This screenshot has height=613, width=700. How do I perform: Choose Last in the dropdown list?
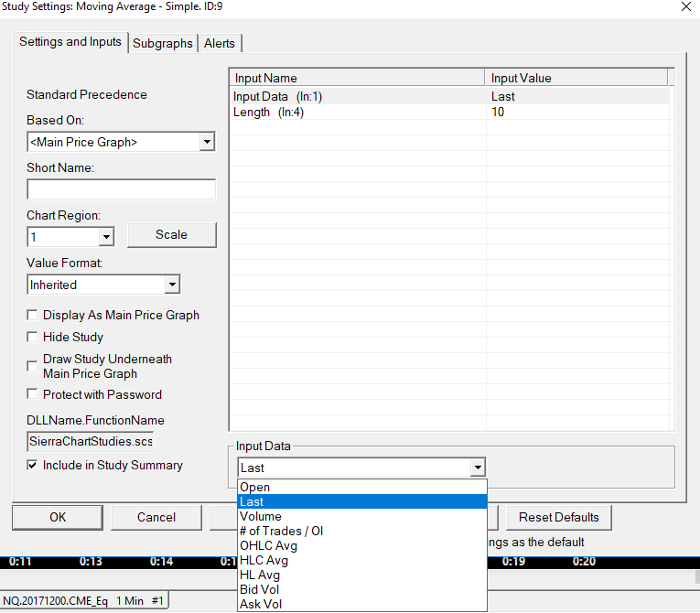coord(362,501)
